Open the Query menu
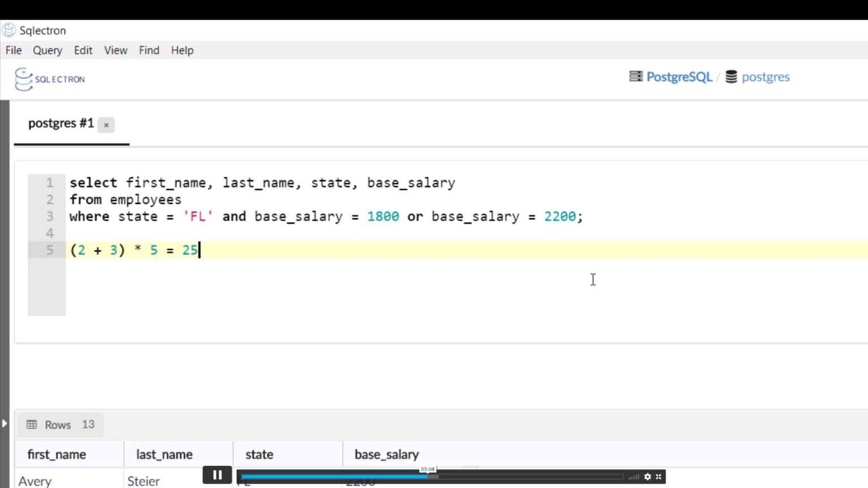This screenshot has width=868, height=488. (47, 50)
